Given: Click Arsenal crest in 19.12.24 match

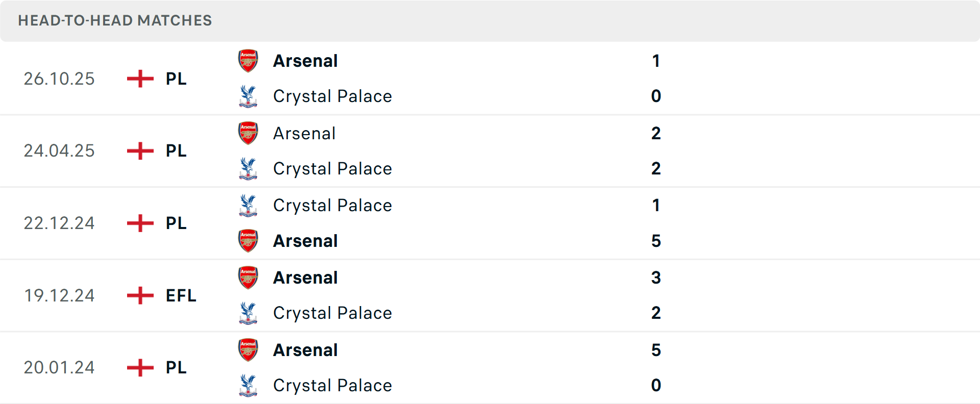Looking at the screenshot, I should point(248,278).
